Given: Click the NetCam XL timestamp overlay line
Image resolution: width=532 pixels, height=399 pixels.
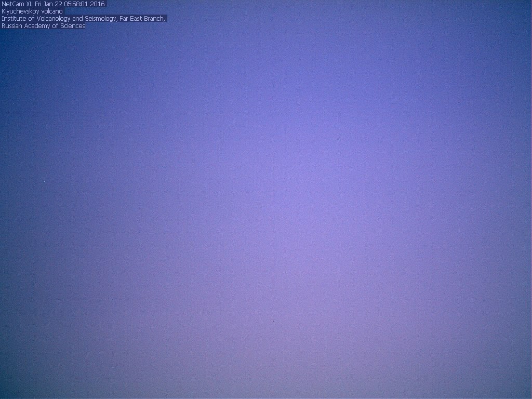Looking at the screenshot, I should tap(54, 4).
